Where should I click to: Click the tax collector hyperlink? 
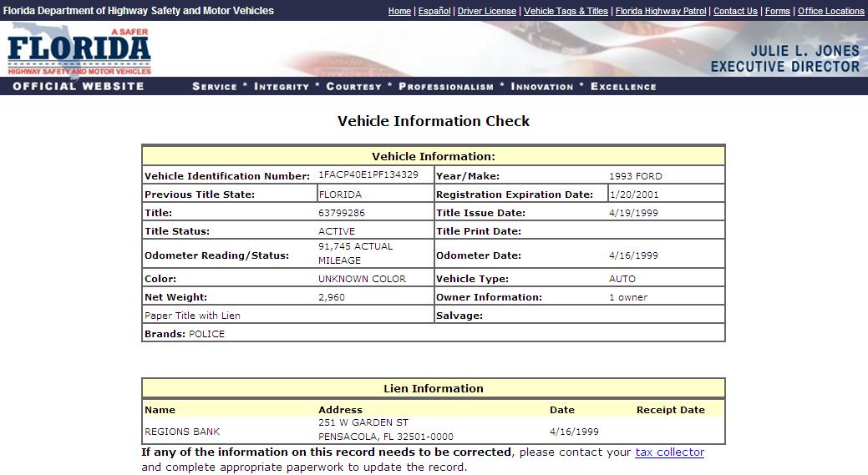669,452
